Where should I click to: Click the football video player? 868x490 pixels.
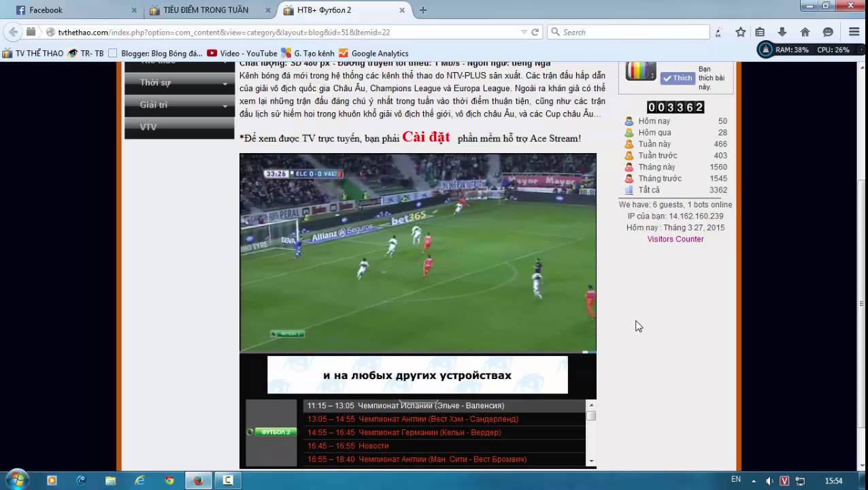[x=418, y=252]
